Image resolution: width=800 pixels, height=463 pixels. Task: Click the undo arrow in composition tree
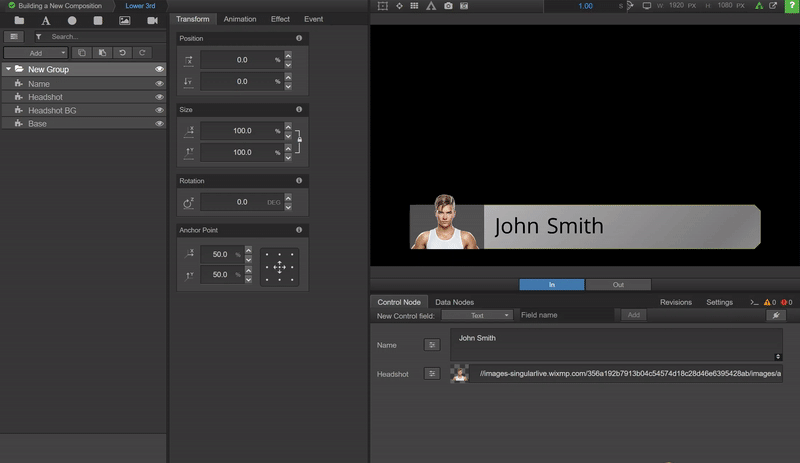[122, 52]
